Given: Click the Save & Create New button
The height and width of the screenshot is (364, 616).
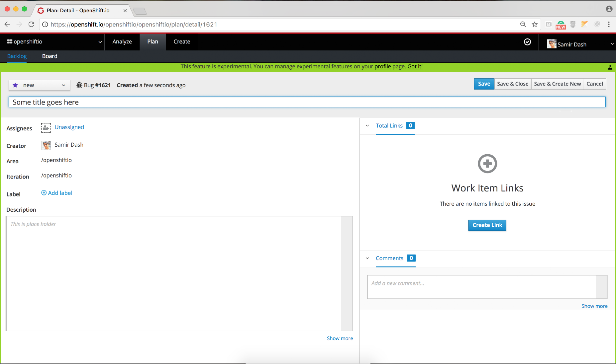Looking at the screenshot, I should (557, 84).
